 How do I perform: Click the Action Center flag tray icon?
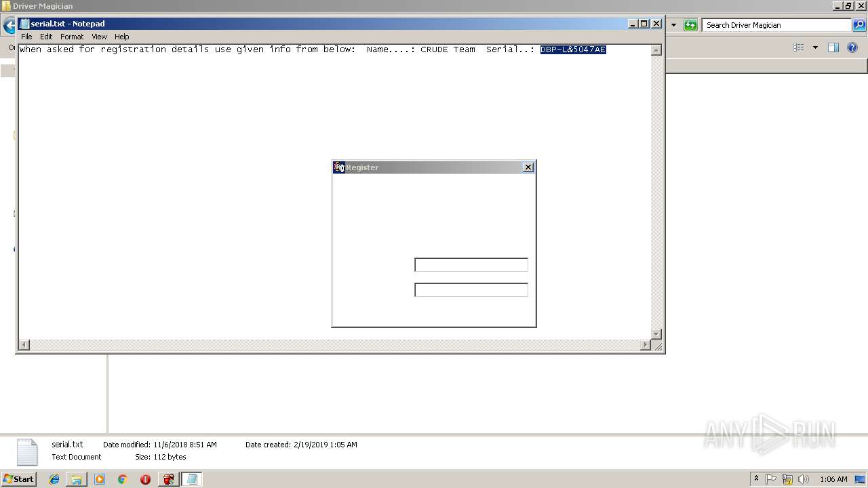coord(771,479)
